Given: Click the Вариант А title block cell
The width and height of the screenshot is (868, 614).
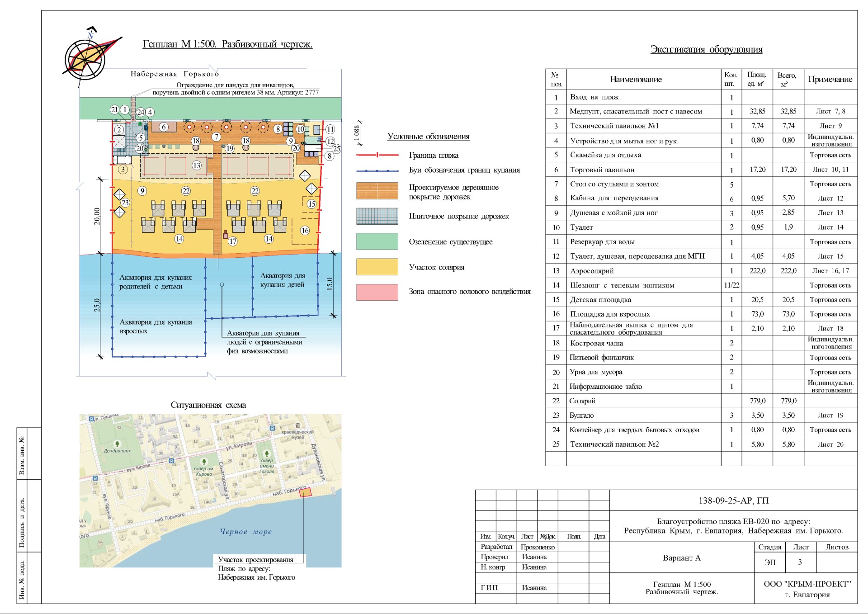Looking at the screenshot, I should tap(681, 558).
